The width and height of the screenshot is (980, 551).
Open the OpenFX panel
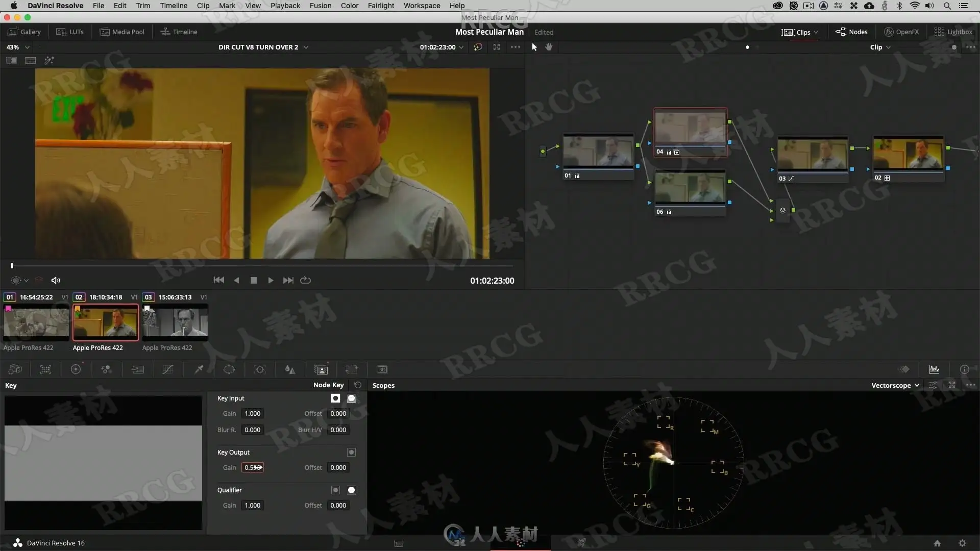click(901, 32)
